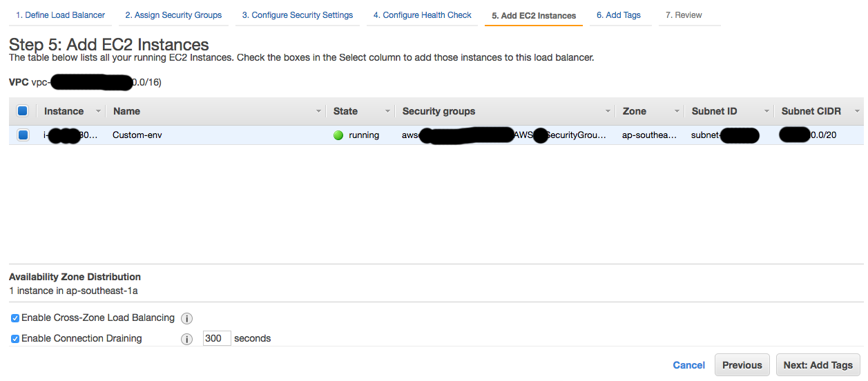Screen dimensions: 868x381
Task: Toggle the select-all instances header checkbox
Action: (22, 111)
